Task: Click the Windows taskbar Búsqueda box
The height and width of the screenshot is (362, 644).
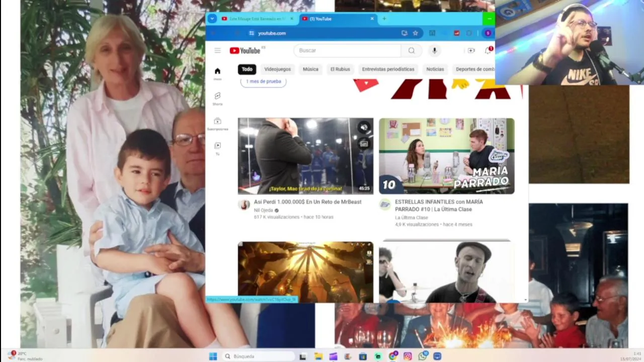Action: click(259, 356)
